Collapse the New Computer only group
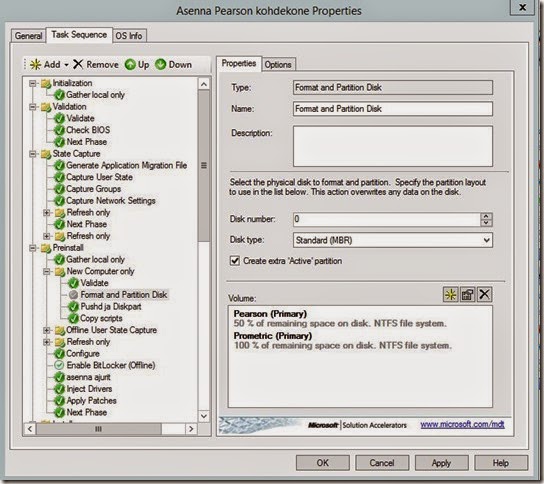Viewport: 544px width, 484px height. (x=46, y=272)
